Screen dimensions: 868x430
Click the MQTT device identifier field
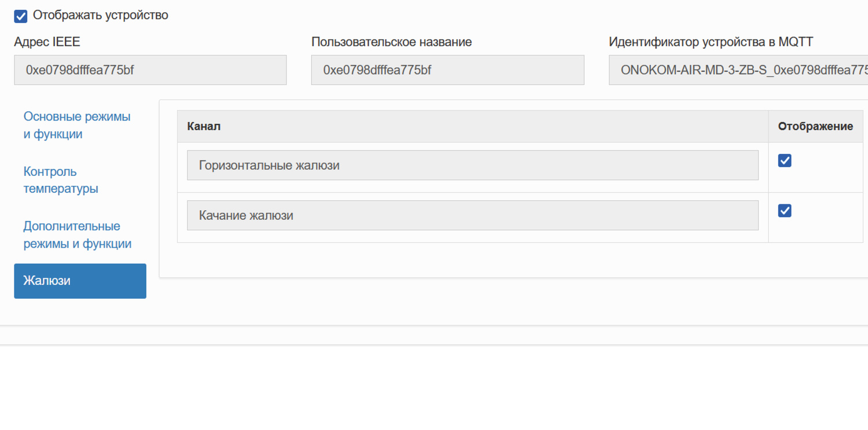738,70
